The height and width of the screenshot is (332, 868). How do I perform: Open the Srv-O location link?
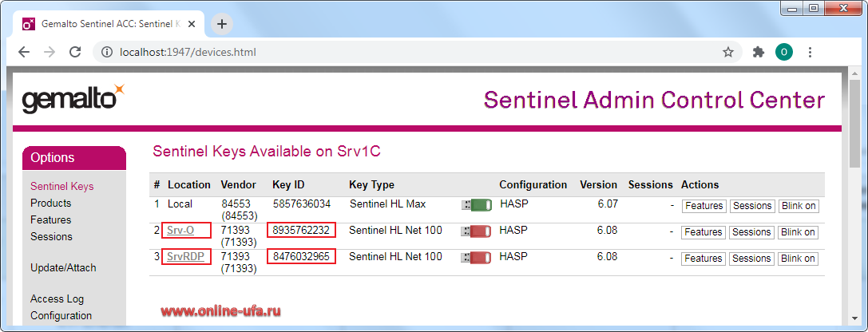click(x=180, y=230)
